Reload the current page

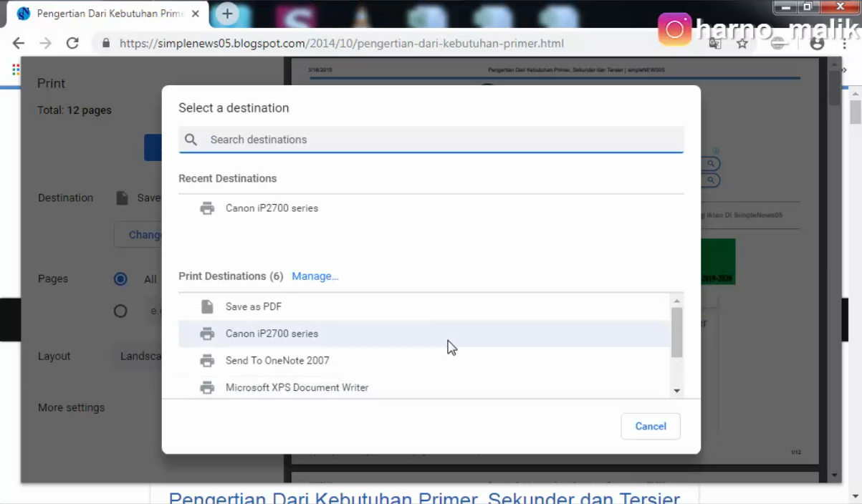72,43
